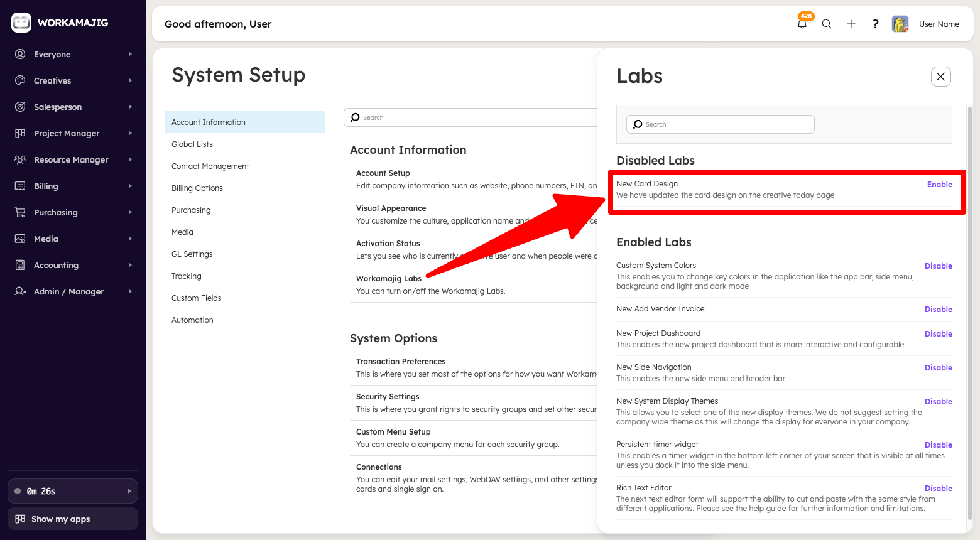This screenshot has width=980, height=540.
Task: Open the Custom Fields section
Action: pyautogui.click(x=197, y=298)
